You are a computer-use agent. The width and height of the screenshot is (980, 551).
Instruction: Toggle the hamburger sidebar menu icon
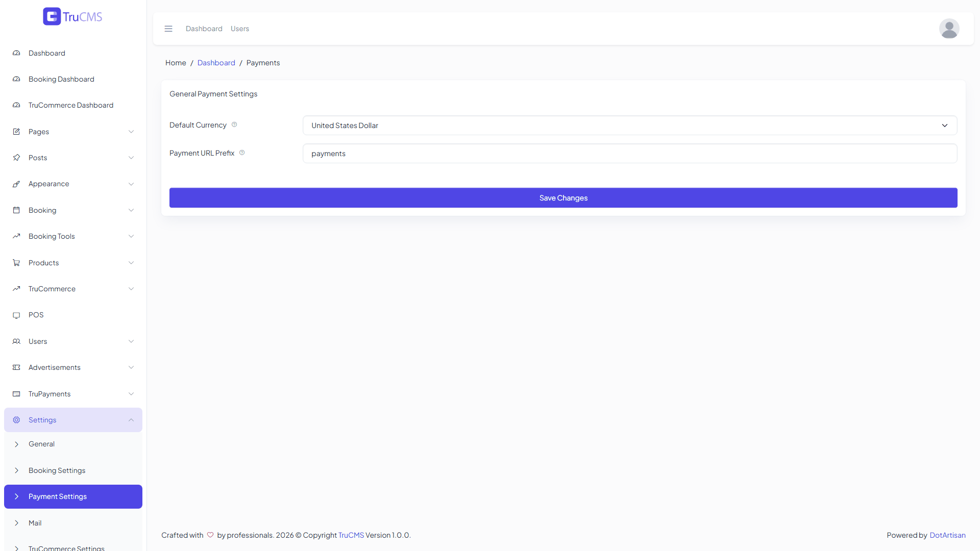pyautogui.click(x=168, y=29)
